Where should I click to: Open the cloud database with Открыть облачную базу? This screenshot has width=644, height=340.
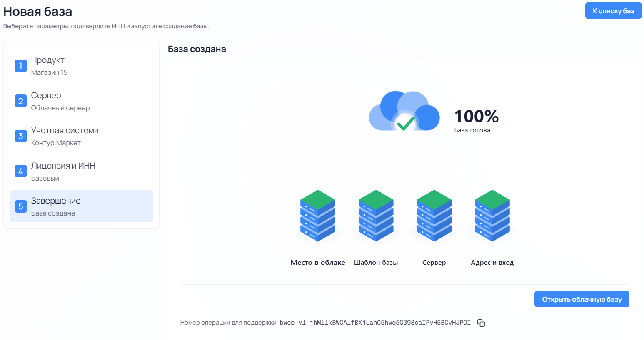[x=582, y=299]
